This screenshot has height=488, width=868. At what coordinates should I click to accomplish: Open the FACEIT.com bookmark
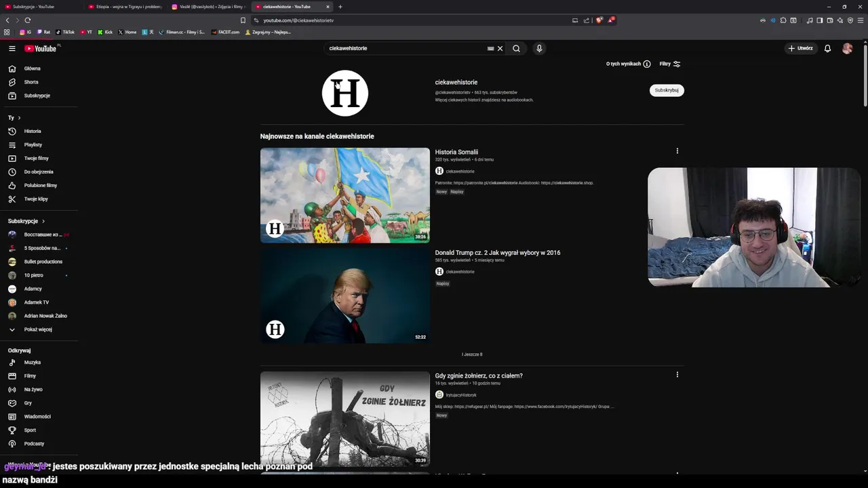pyautogui.click(x=225, y=32)
